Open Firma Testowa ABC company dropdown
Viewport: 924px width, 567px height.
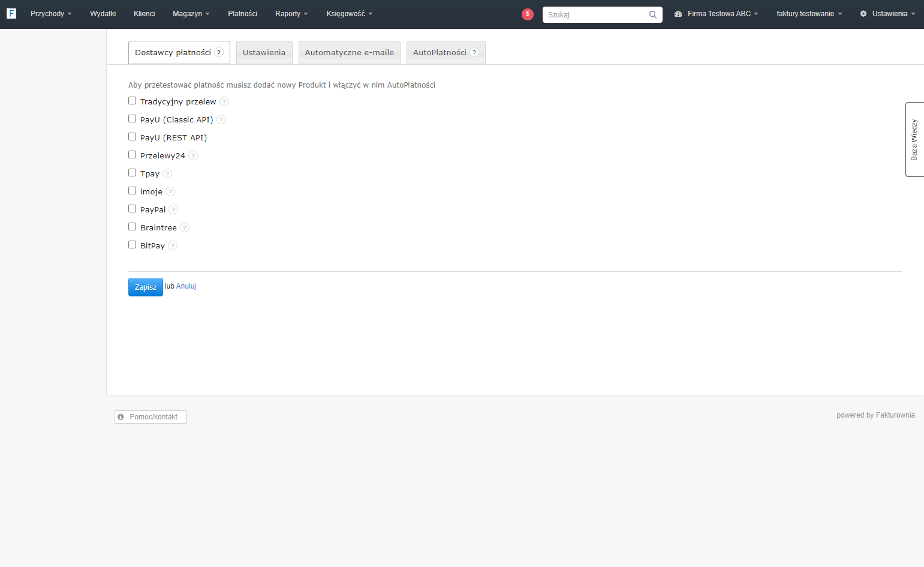pos(717,14)
